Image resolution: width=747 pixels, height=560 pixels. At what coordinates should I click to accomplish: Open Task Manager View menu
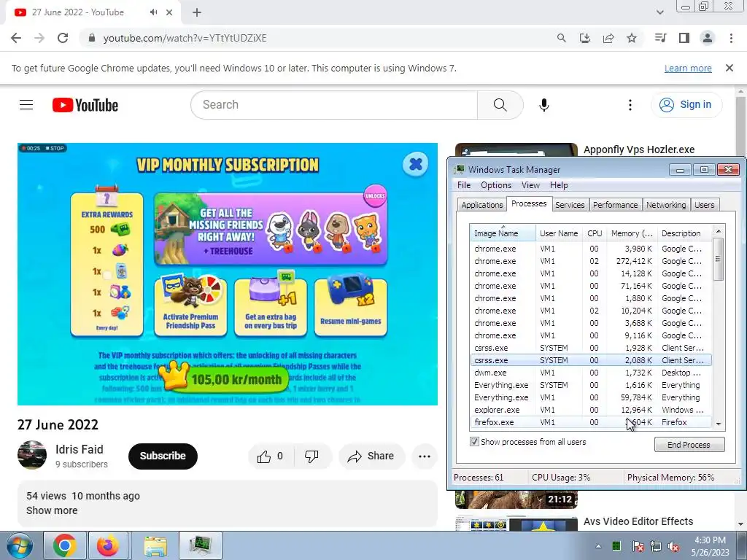point(530,185)
